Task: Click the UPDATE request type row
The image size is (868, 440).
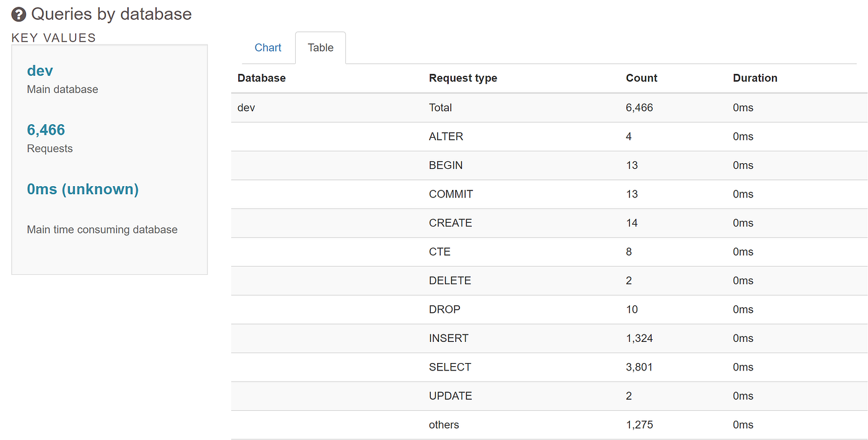Action: pos(549,396)
